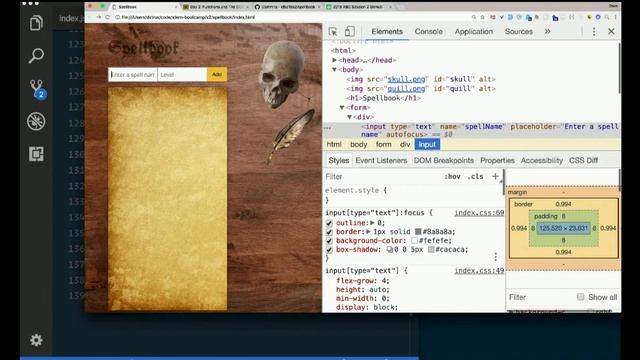
Task: Open the VS Code Debug bug icon
Action: pos(36,121)
